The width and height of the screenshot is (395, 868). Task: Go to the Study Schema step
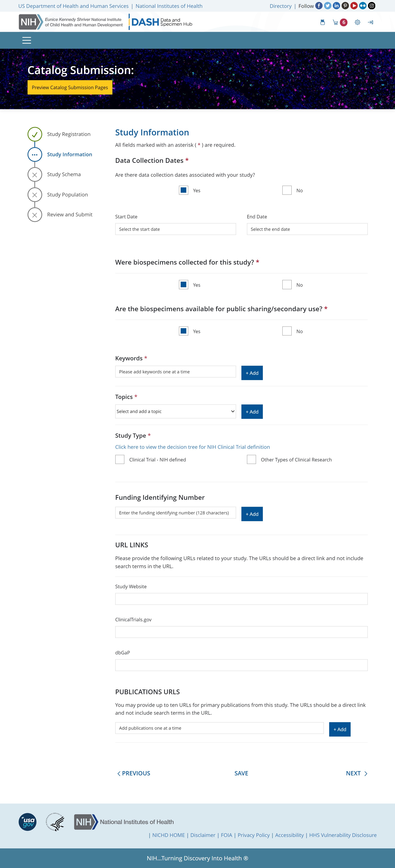64,175
